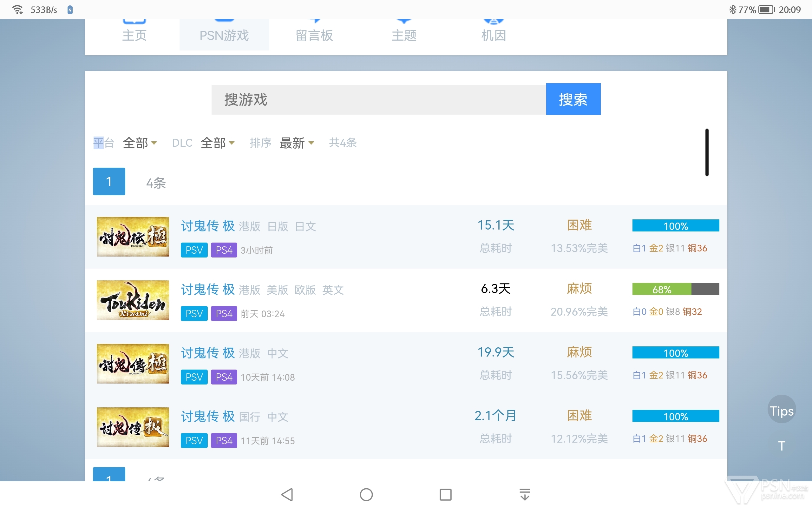
Task: Open the 主页 tab
Action: tap(134, 35)
